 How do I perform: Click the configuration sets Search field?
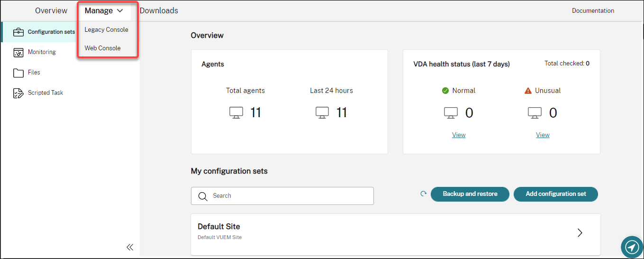coord(289,196)
